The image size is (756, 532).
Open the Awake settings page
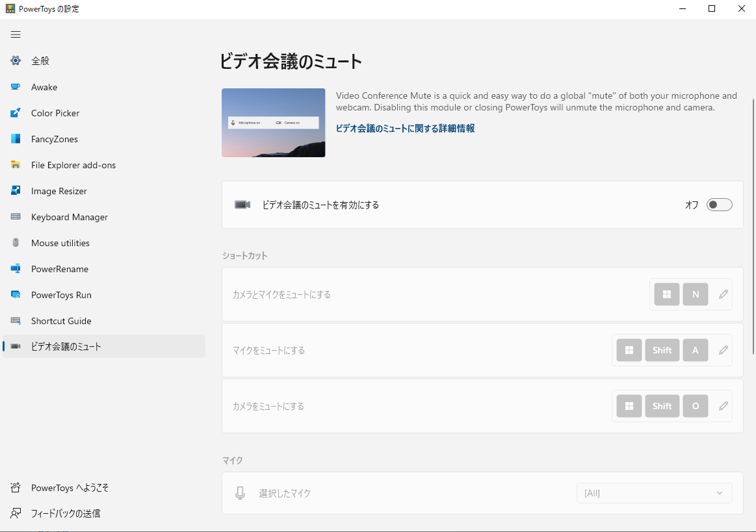coord(103,87)
